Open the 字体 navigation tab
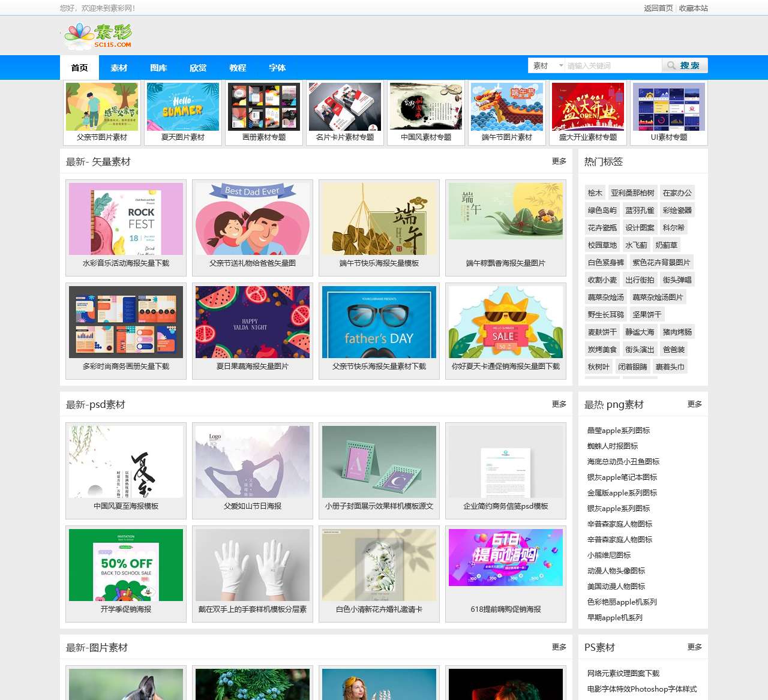 (278, 68)
